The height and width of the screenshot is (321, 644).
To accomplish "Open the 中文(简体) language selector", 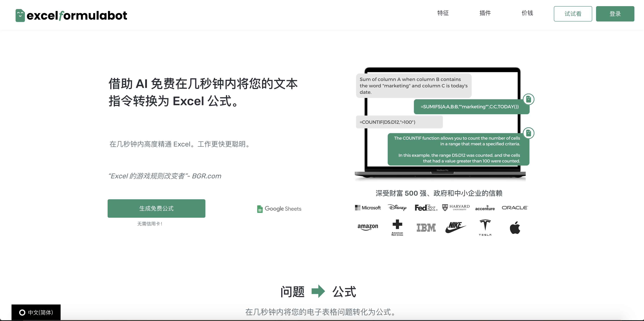I will [36, 312].
